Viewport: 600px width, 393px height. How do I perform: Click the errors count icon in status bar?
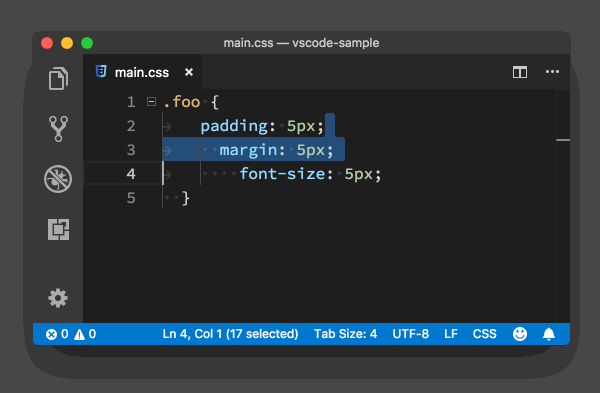point(51,334)
